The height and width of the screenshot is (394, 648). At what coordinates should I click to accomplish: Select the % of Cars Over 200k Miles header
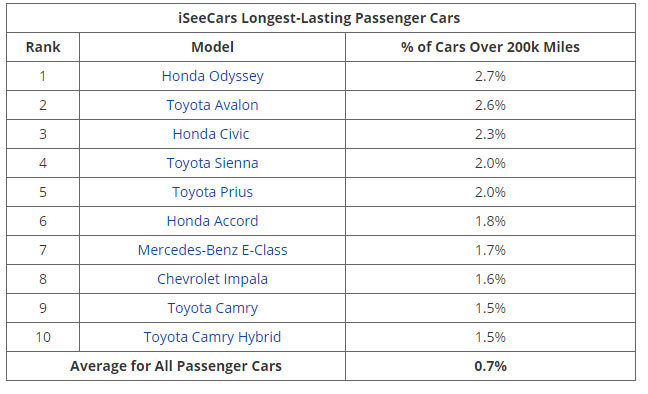pyautogui.click(x=490, y=47)
